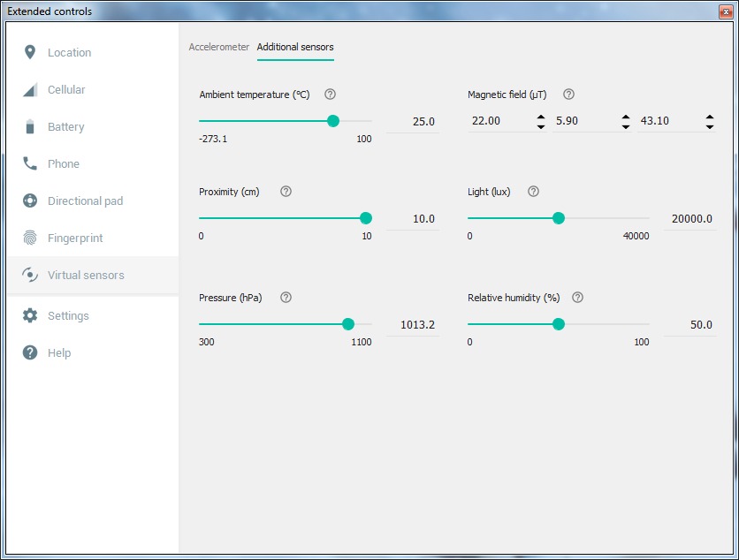This screenshot has height=560, width=739.
Task: Click the Ambient temperature value field
Action: click(413, 122)
